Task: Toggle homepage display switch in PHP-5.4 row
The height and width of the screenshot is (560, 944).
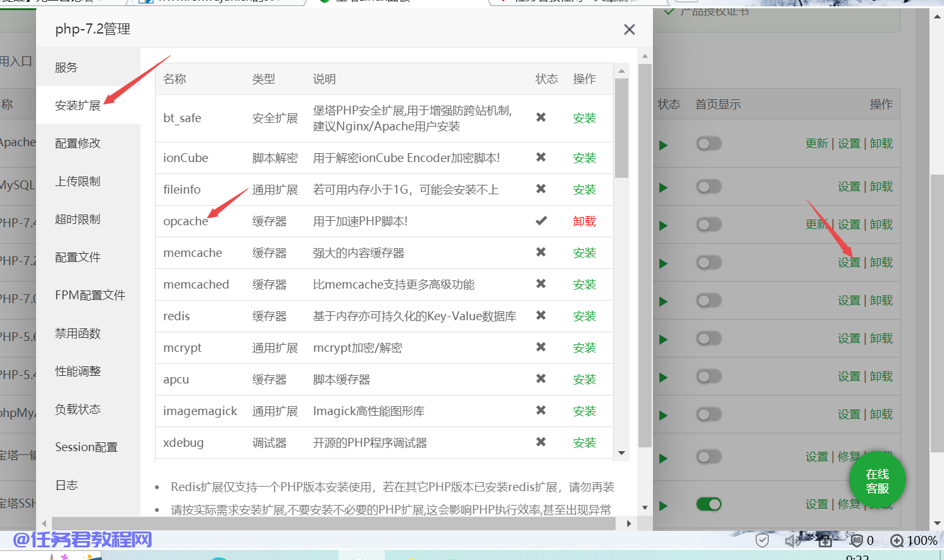Action: click(x=709, y=376)
